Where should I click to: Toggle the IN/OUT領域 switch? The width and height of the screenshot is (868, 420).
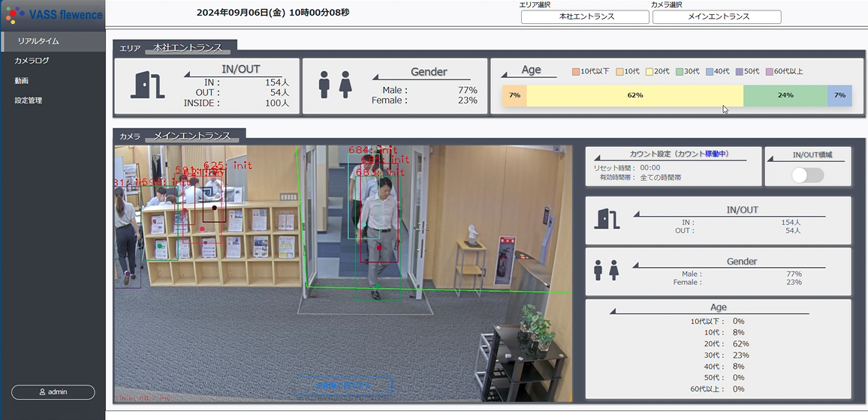808,175
